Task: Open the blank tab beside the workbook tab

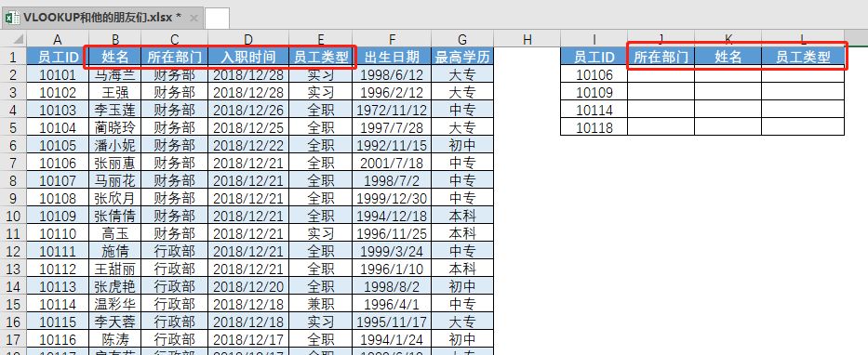Action: click(217, 19)
